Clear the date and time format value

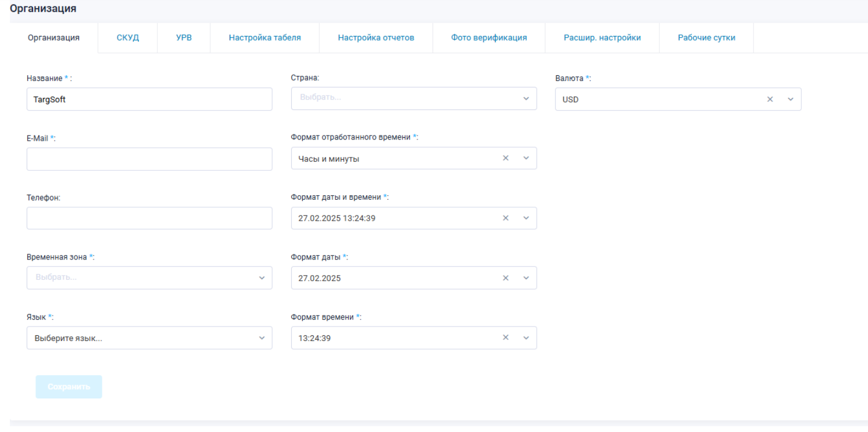point(506,218)
